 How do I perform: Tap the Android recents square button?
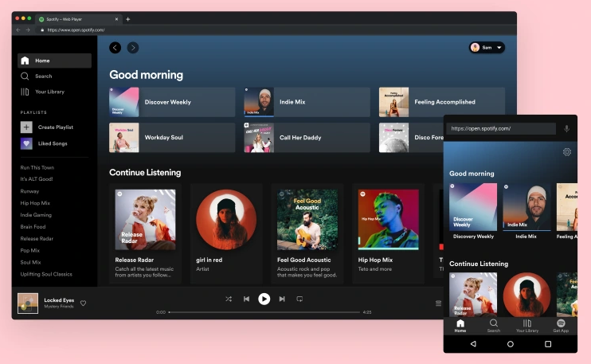[548, 344]
